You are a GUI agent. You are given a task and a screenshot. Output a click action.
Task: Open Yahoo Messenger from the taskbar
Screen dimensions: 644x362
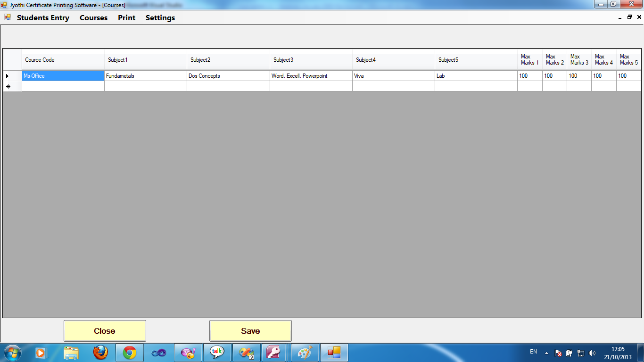point(188,352)
